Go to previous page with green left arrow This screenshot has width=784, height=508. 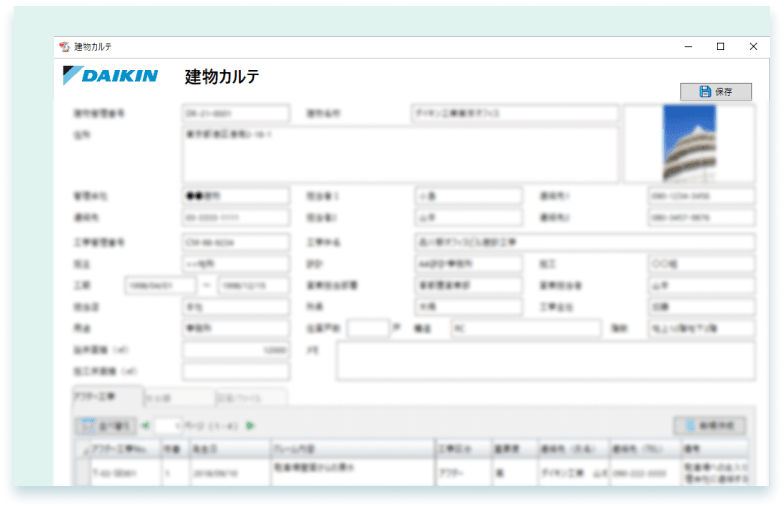146,426
